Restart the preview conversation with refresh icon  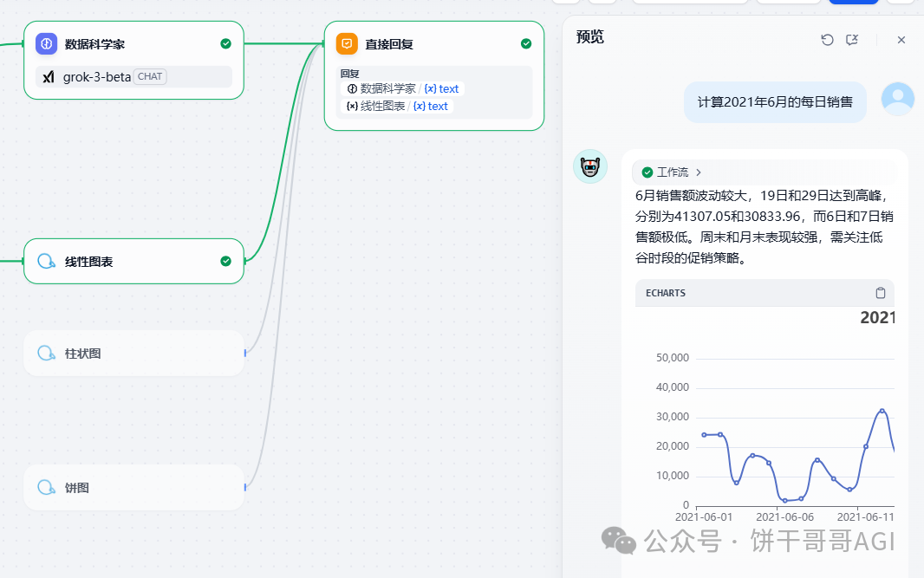pos(828,40)
